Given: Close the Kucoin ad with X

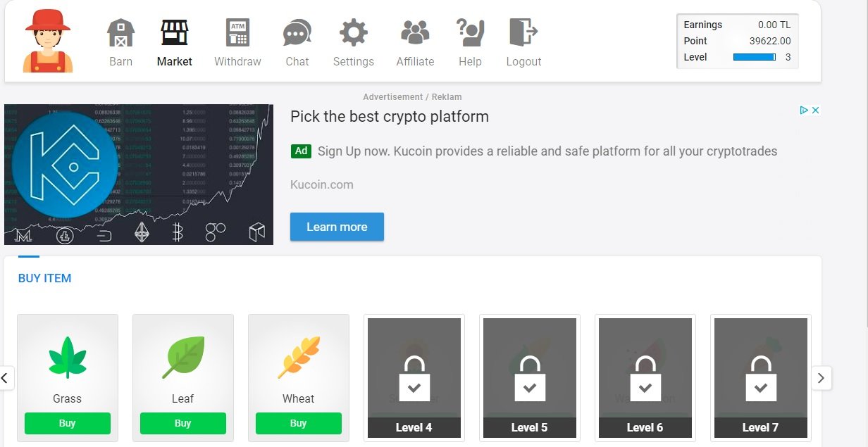Looking at the screenshot, I should (x=815, y=111).
